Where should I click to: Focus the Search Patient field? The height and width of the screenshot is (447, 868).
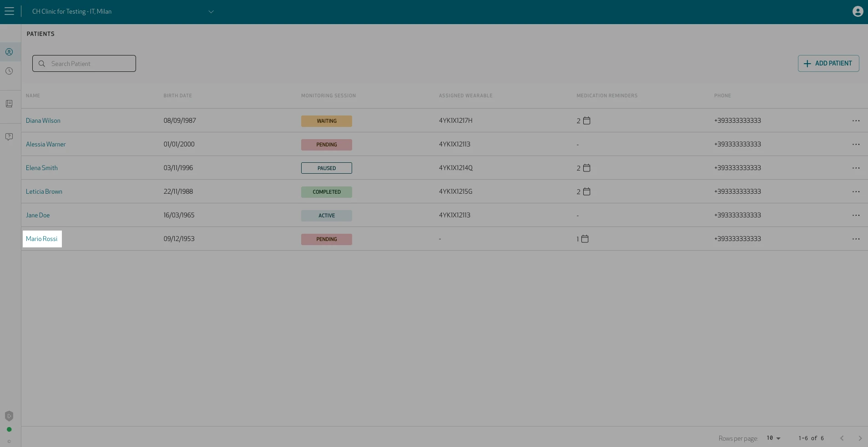(x=84, y=64)
